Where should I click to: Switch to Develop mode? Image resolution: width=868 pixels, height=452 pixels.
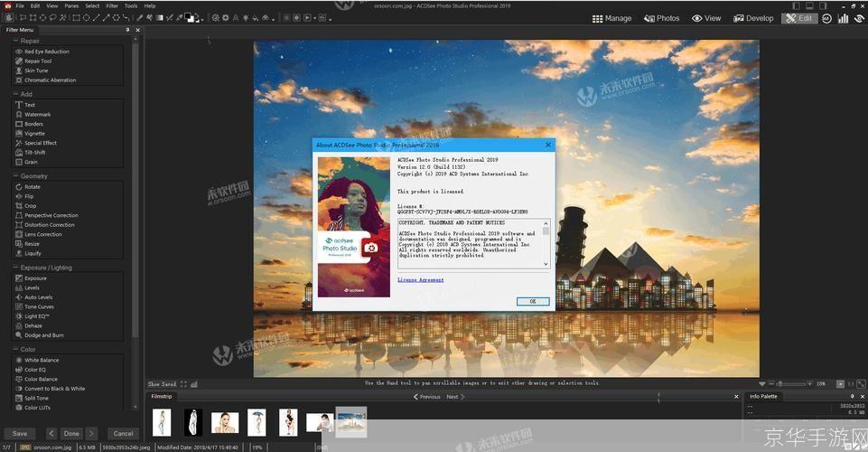pos(753,18)
